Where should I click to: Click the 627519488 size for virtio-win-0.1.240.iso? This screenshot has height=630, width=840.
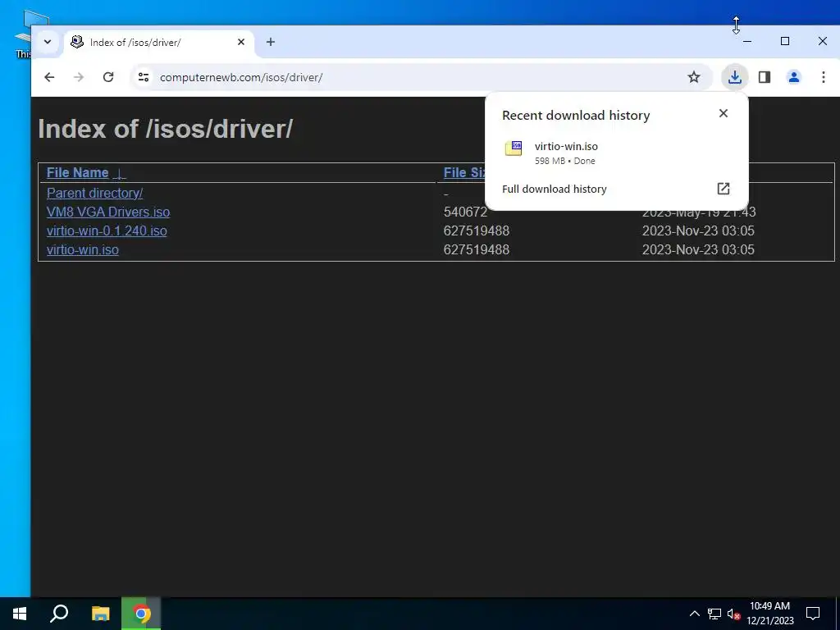[477, 231]
